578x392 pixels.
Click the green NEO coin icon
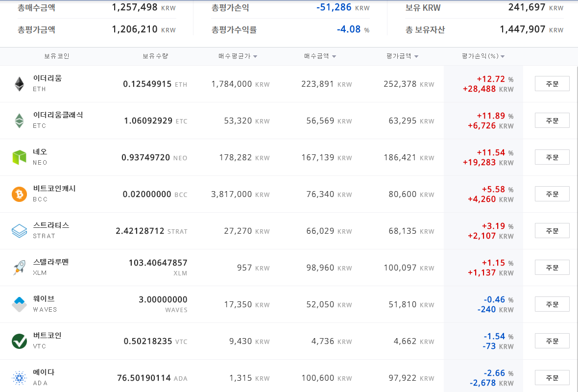pos(19,157)
